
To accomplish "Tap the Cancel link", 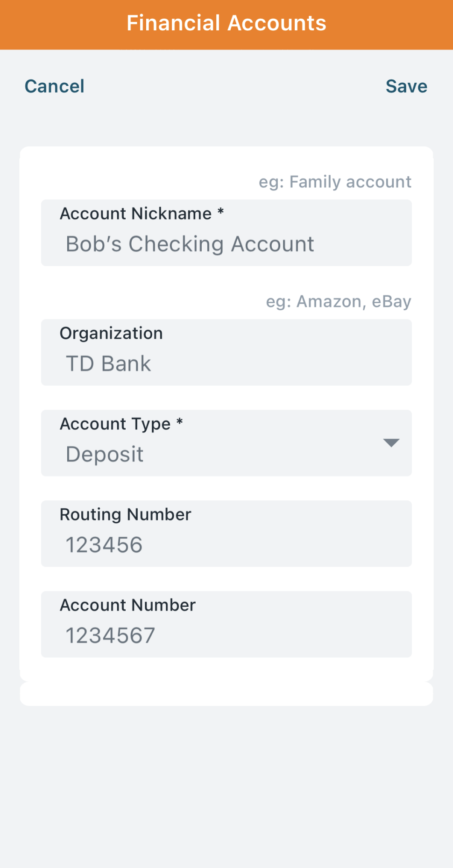I will coord(55,86).
